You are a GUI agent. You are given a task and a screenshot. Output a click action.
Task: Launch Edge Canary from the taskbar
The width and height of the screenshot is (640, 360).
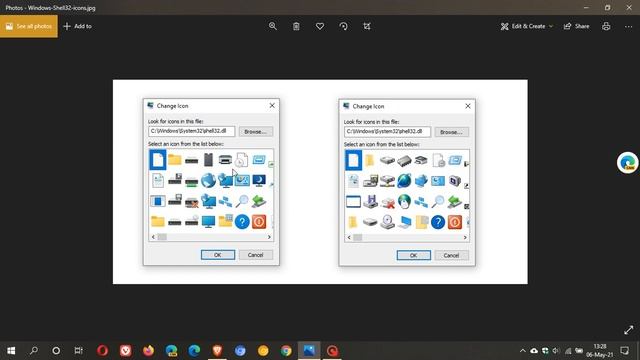tap(171, 351)
